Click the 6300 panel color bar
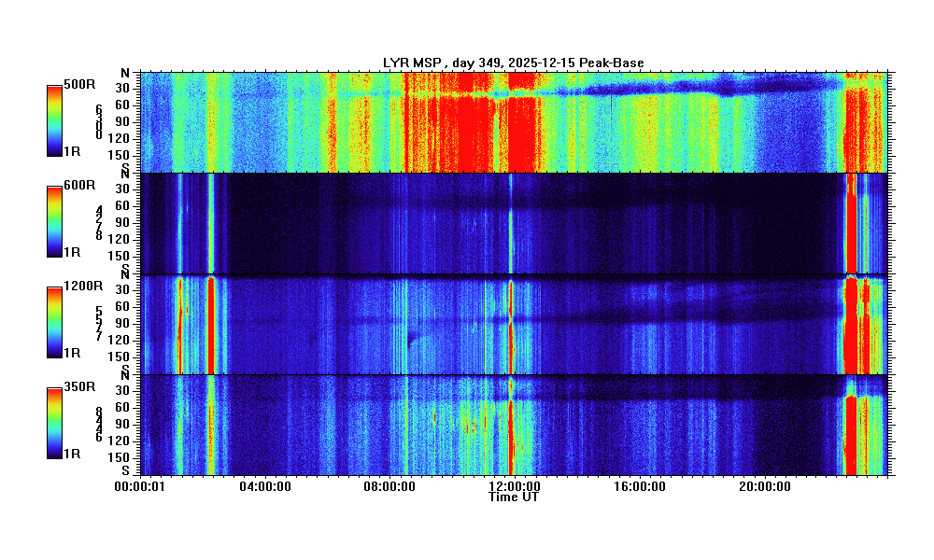The height and width of the screenshot is (560, 934). tap(55, 117)
